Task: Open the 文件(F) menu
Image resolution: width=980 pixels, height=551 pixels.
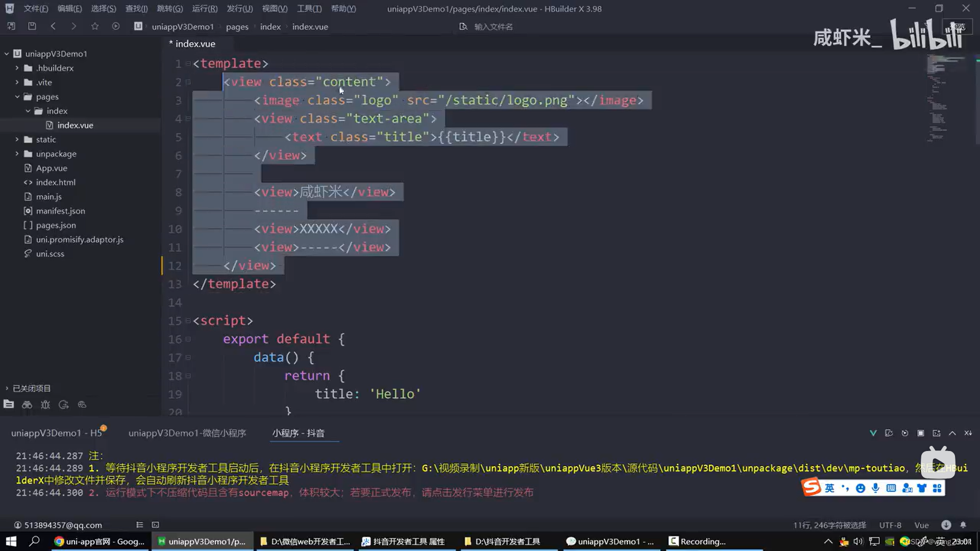Action: pyautogui.click(x=36, y=9)
